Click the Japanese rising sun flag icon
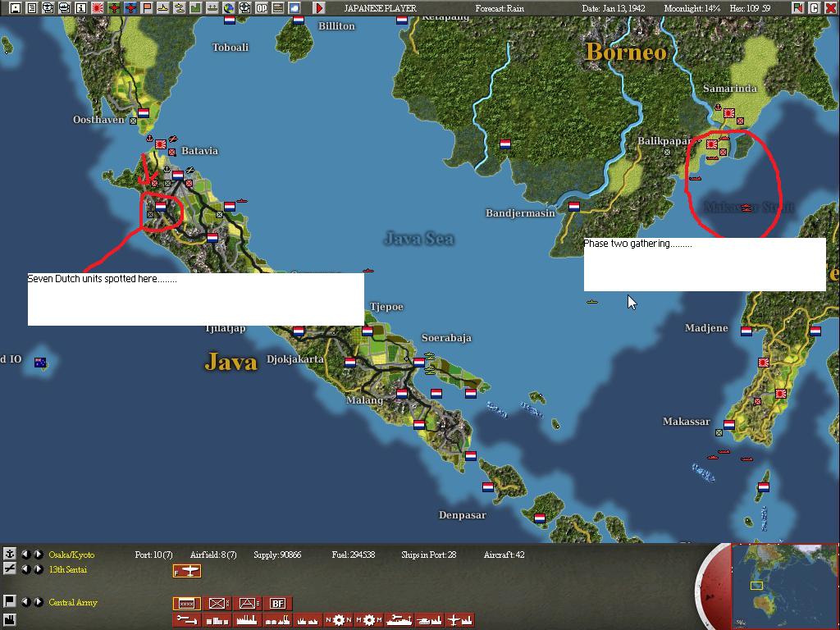This screenshot has height=630, width=840. pos(98,8)
